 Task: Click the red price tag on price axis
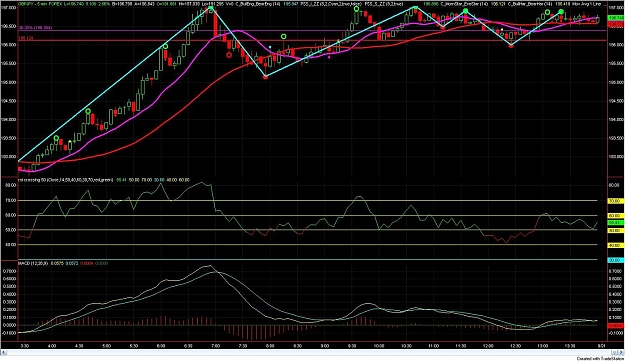(615, 24)
